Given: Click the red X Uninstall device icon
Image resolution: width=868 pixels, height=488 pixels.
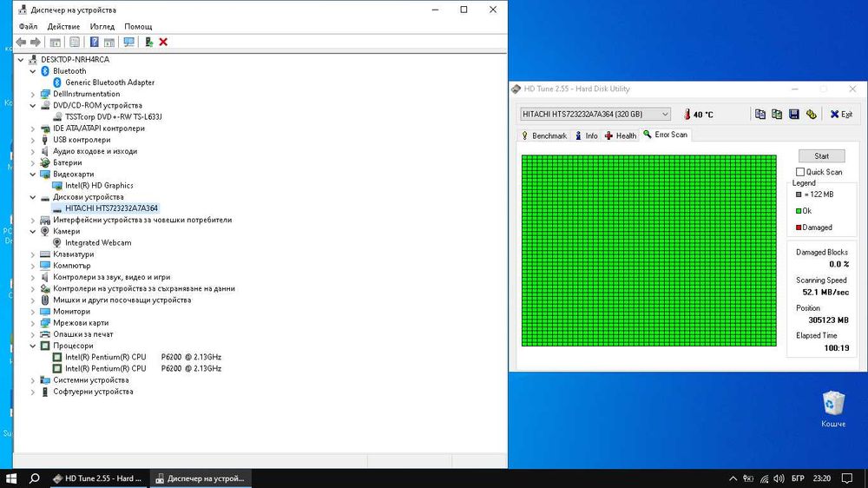Looking at the screenshot, I should coord(163,42).
